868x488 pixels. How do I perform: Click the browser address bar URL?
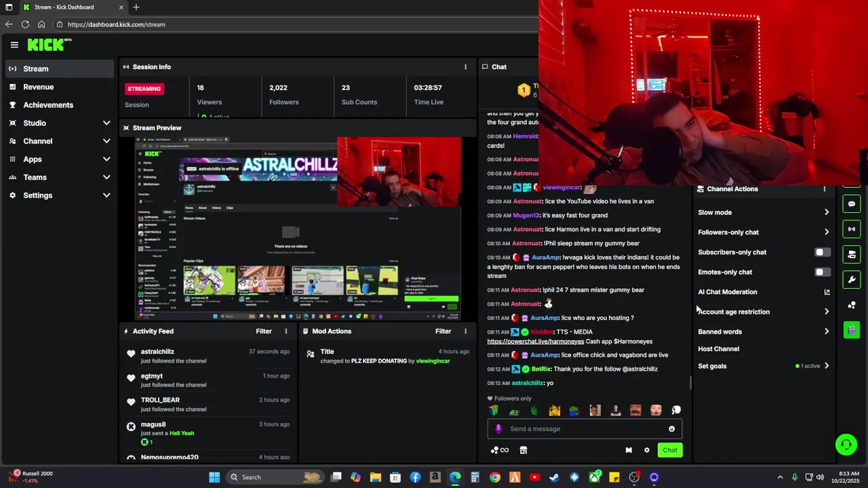tap(116, 24)
